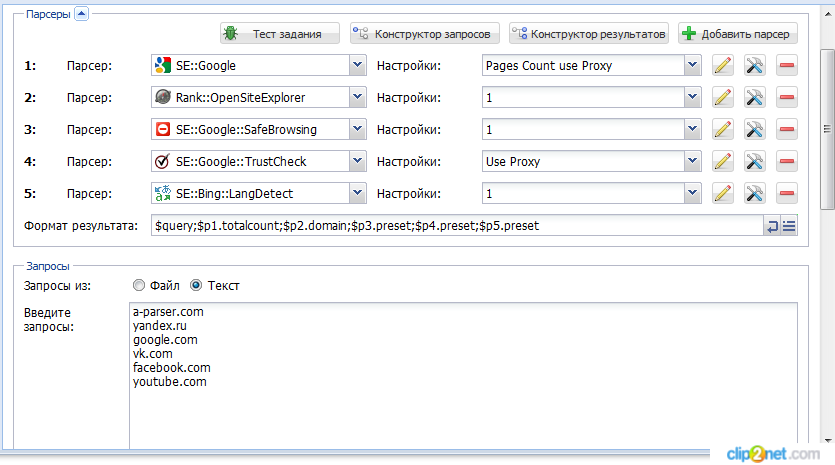Select the Текст radio button
Viewport: 835px width, 465px height.
coord(196,286)
